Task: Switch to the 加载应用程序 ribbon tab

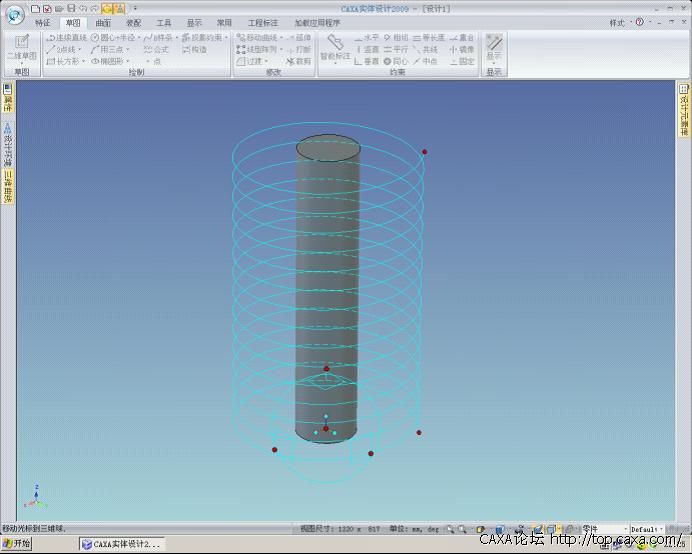Action: [x=318, y=23]
